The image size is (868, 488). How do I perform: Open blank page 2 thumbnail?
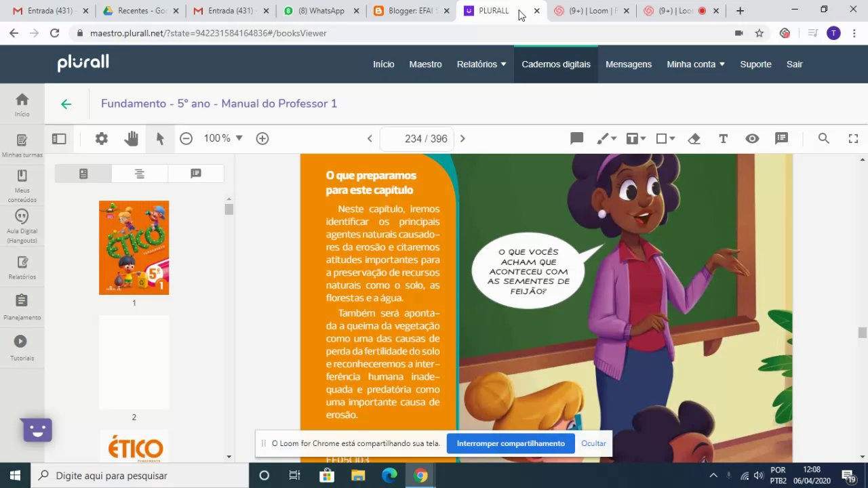coord(134,363)
